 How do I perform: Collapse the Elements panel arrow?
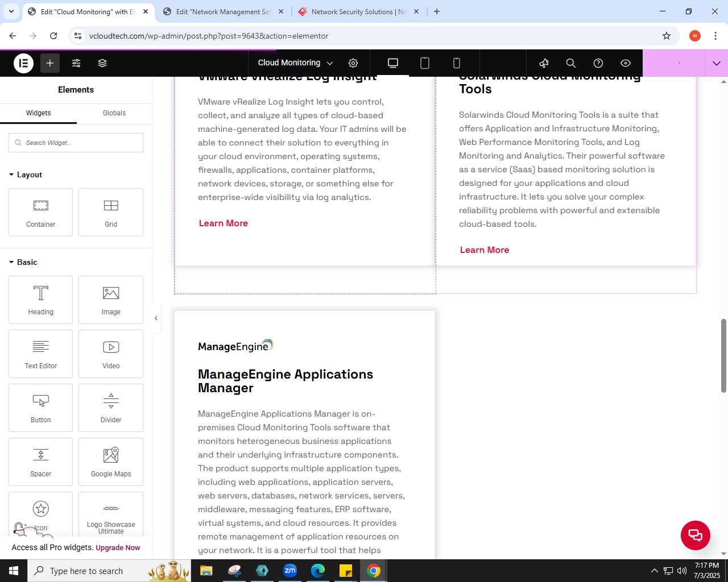(x=156, y=318)
